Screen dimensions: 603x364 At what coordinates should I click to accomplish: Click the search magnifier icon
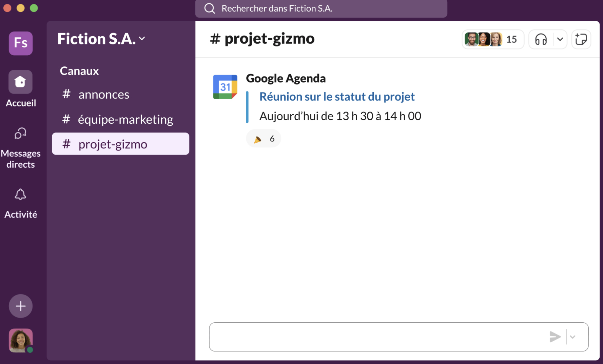pos(210,8)
